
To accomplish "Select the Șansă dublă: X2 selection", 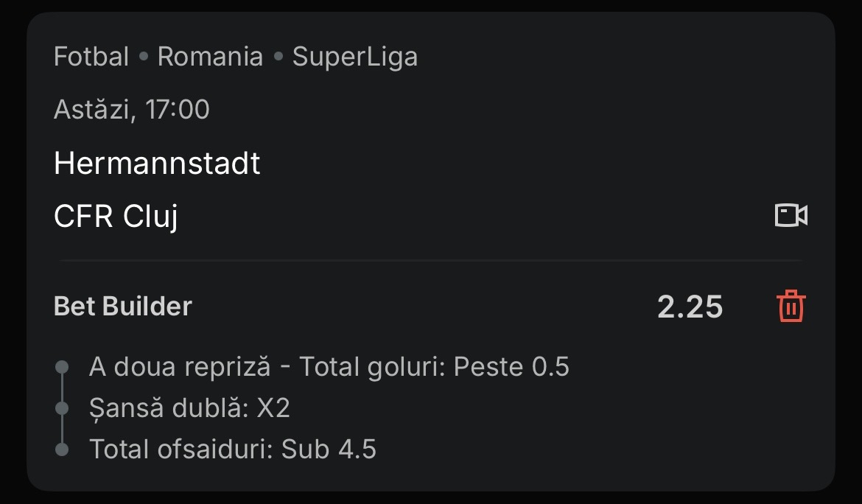I will point(189,407).
